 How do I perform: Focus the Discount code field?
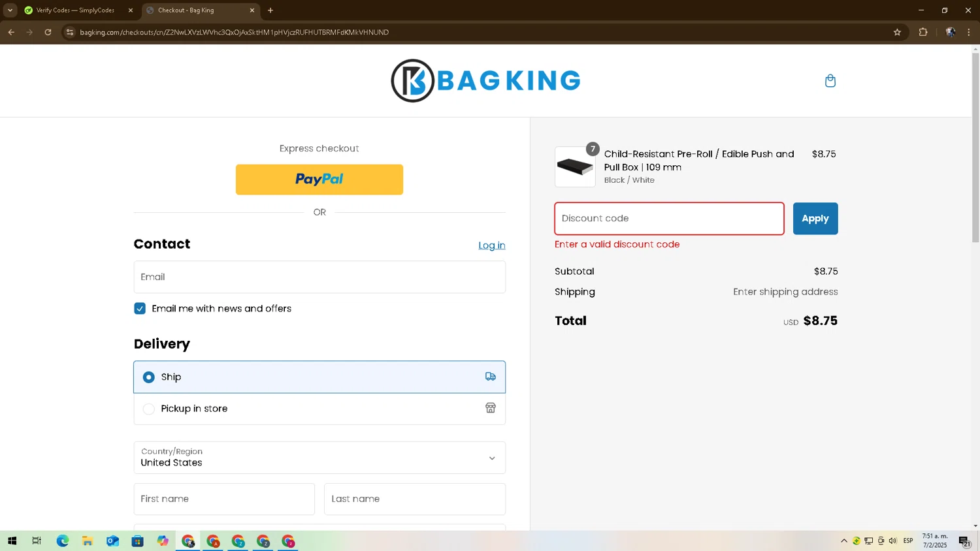click(x=669, y=219)
